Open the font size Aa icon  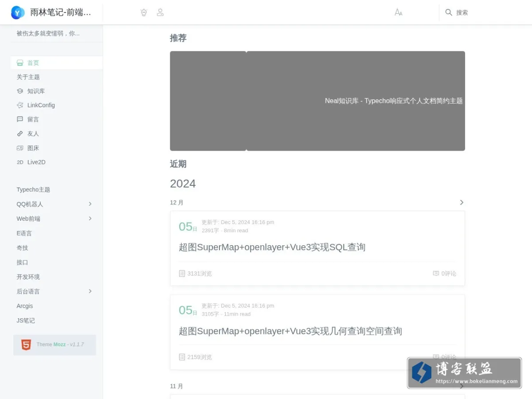tap(399, 12)
